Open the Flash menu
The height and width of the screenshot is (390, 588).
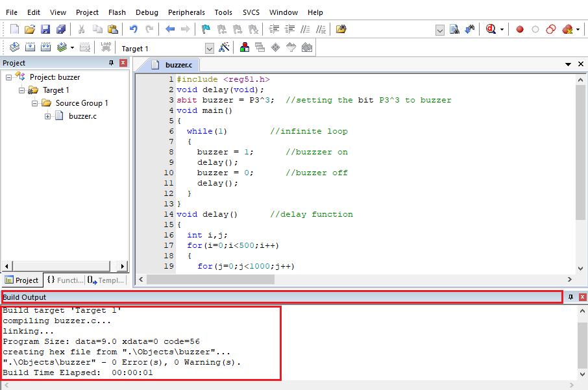click(x=117, y=12)
